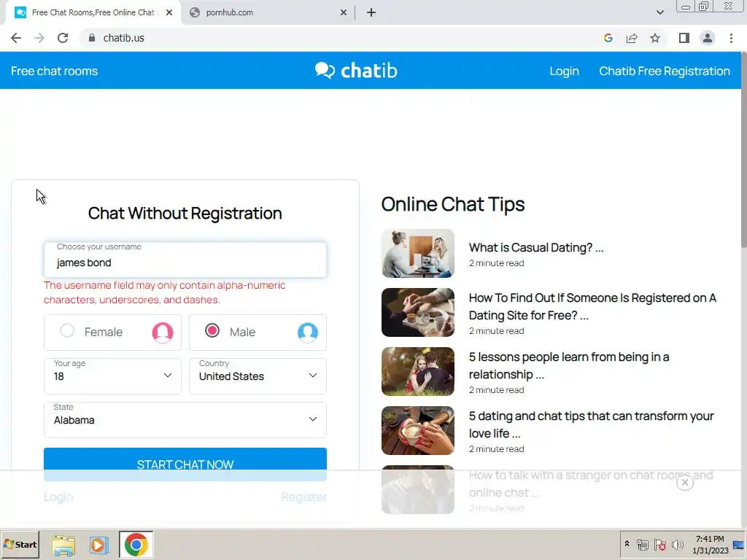Select the Female radio button
This screenshot has height=560, width=747.
[x=67, y=330]
